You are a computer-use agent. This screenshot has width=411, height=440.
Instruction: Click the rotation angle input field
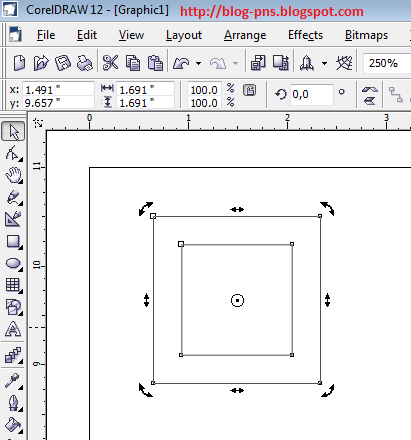click(311, 95)
